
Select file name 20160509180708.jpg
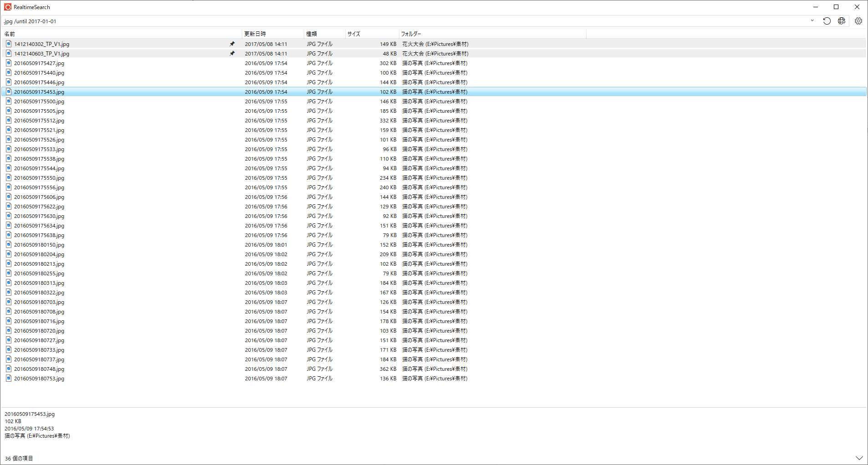point(39,312)
